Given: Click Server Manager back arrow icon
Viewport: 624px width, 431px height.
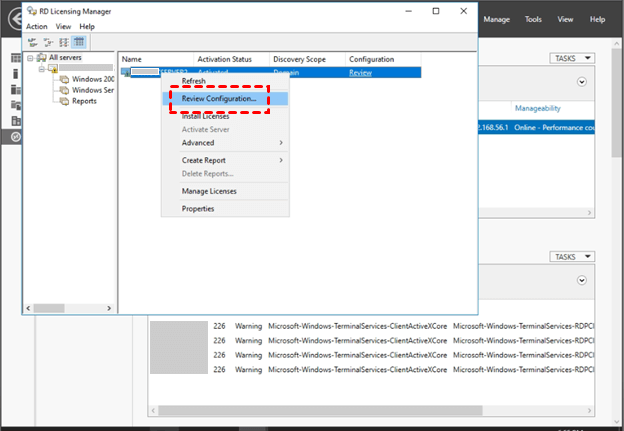Looking at the screenshot, I should pyautogui.click(x=10, y=20).
